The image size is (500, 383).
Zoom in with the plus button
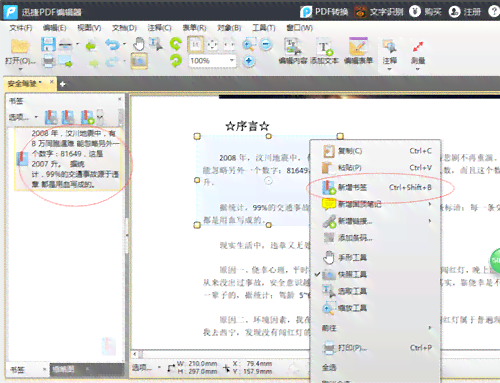pyautogui.click(x=249, y=61)
